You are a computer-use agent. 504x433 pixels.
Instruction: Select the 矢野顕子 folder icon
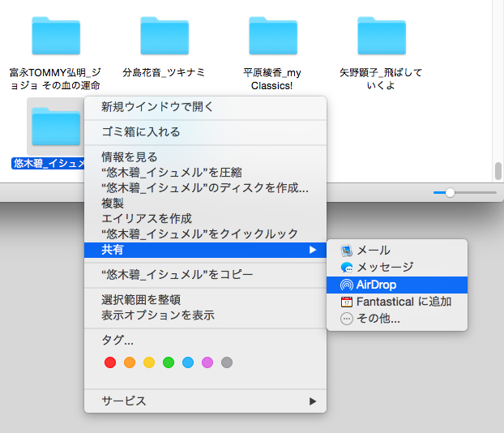(381, 36)
